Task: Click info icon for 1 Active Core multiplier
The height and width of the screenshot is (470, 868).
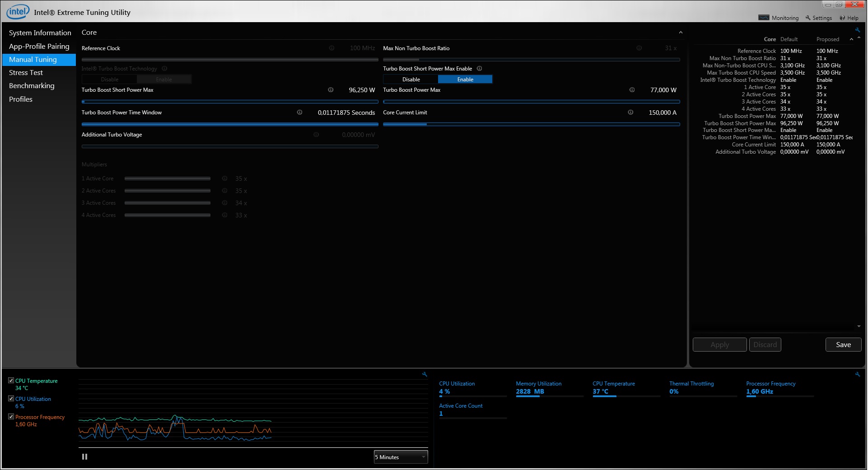Action: (224, 179)
